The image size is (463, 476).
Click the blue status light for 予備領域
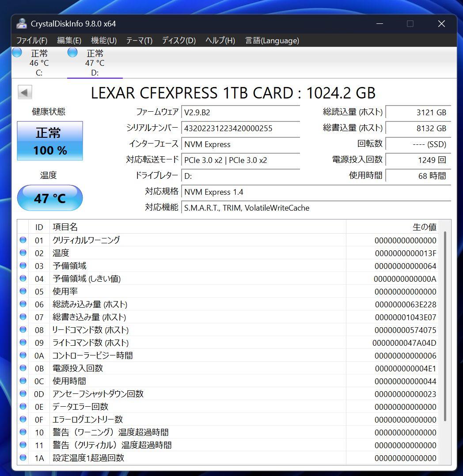[23, 265]
